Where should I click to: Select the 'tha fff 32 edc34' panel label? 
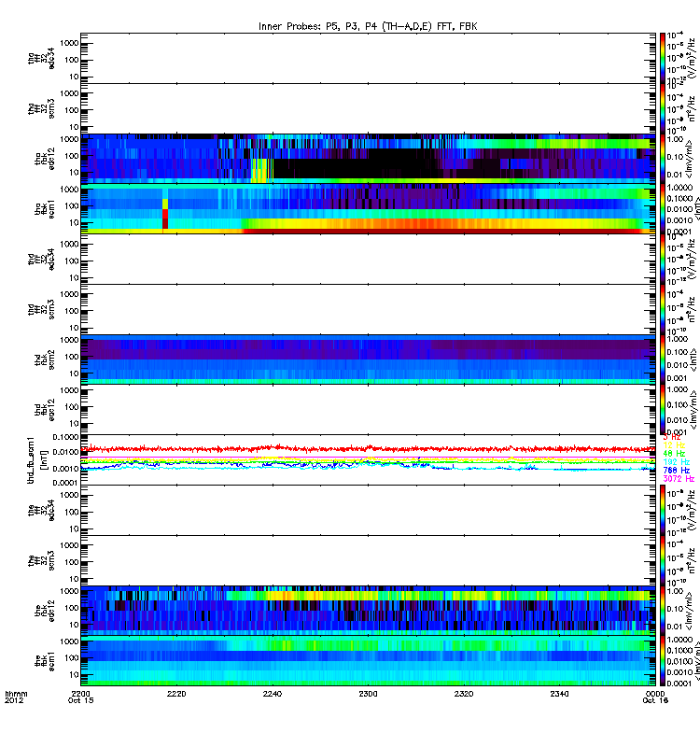pyautogui.click(x=41, y=59)
